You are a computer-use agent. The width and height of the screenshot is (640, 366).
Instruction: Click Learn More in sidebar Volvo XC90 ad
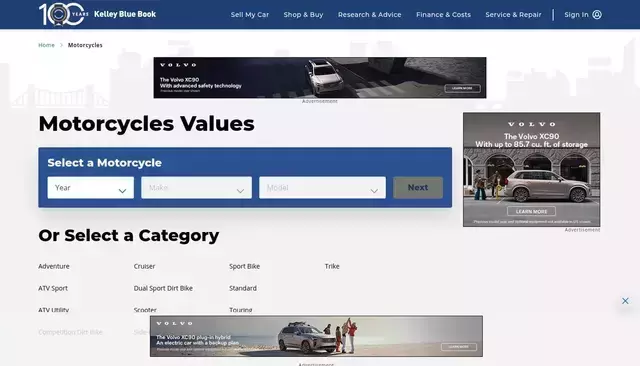pyautogui.click(x=531, y=211)
